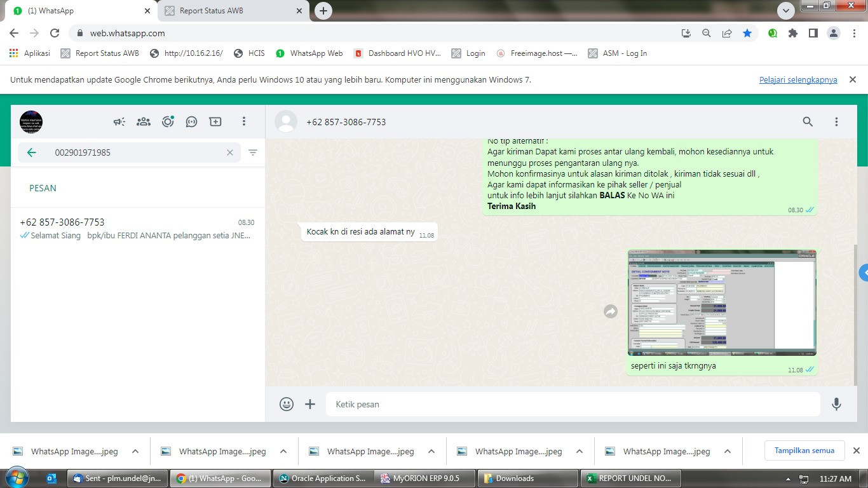
Task: Search messages with the magnifier icon
Action: [808, 121]
